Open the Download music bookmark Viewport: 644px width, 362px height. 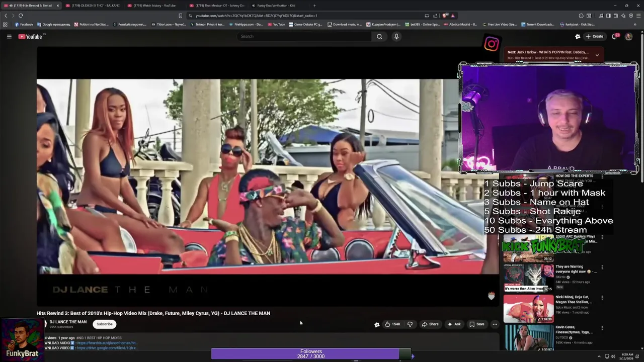(x=345, y=24)
